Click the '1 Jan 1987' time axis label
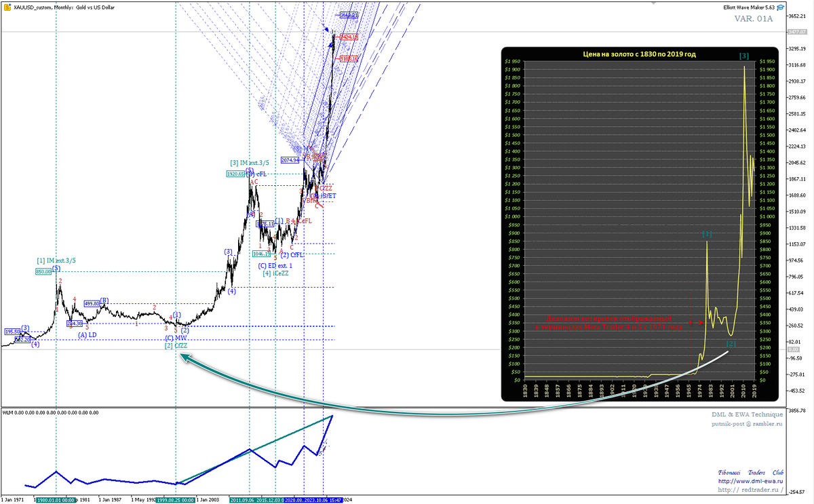 coord(110,499)
